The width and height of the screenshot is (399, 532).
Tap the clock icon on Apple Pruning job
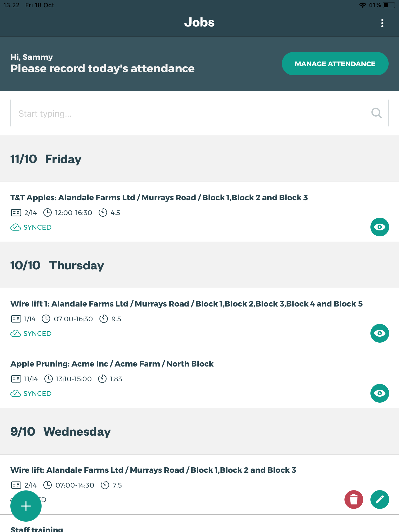pos(49,379)
